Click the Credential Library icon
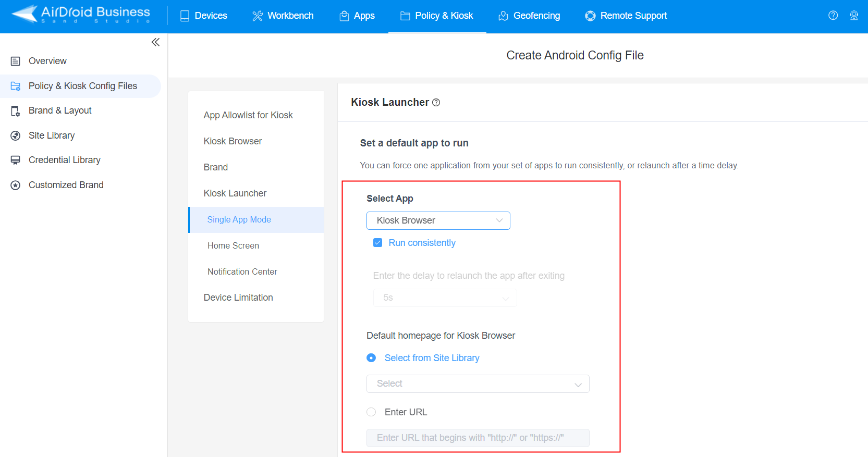 (16, 160)
